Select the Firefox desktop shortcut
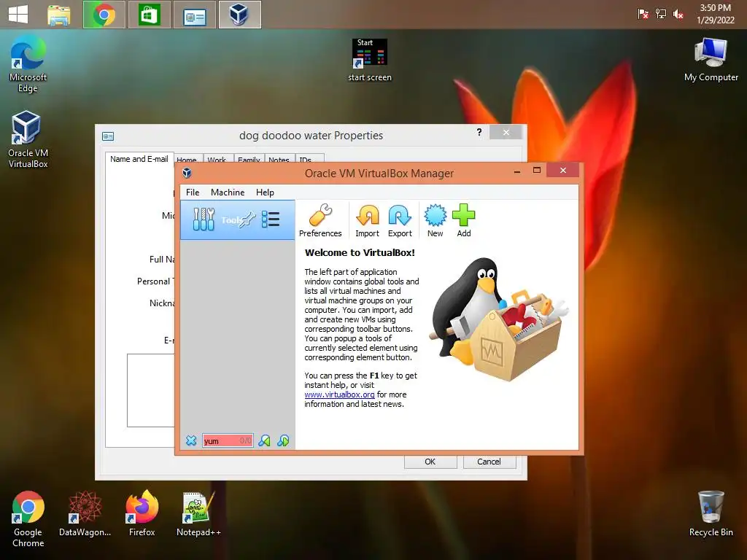Screen dimensions: 747x560 (x=142, y=513)
